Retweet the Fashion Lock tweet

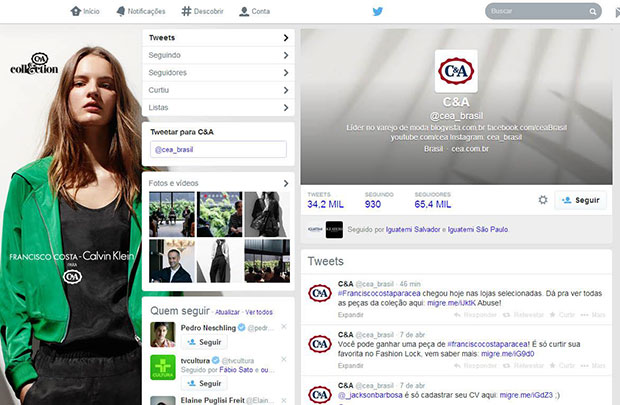pyautogui.click(x=523, y=365)
